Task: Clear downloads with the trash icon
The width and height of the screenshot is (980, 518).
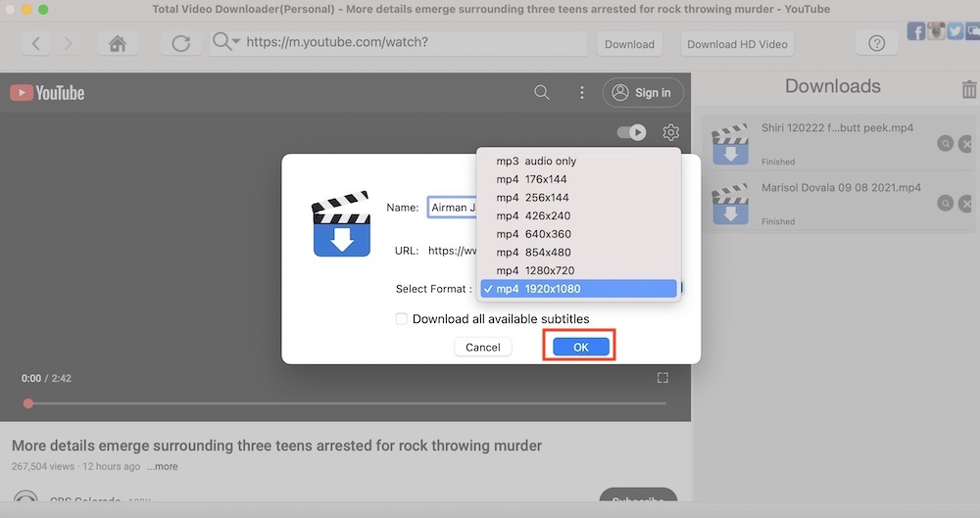Action: click(x=969, y=89)
